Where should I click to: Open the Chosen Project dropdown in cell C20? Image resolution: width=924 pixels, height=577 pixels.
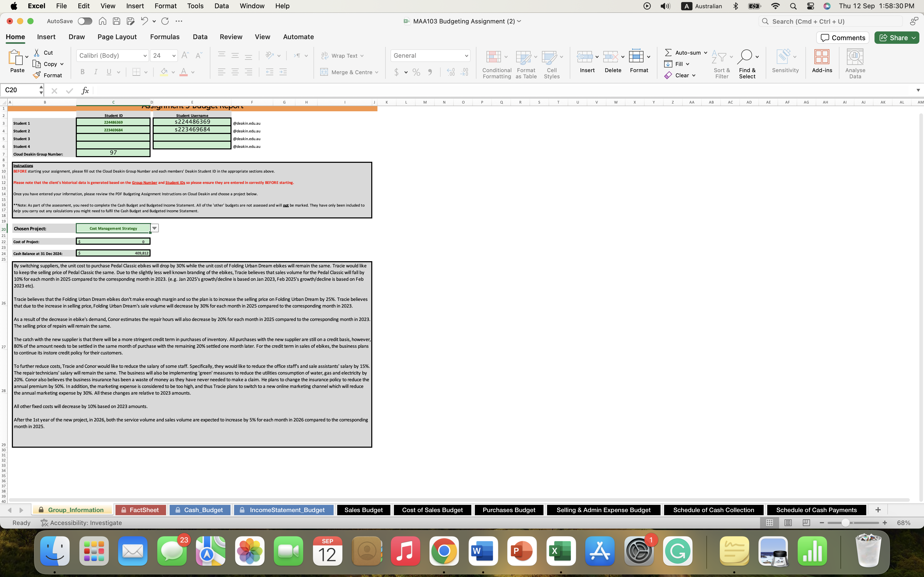154,228
